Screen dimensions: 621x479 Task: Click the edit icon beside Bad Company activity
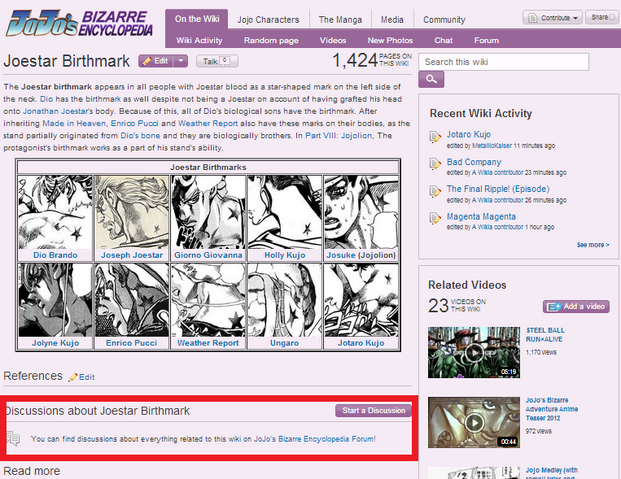pos(435,164)
